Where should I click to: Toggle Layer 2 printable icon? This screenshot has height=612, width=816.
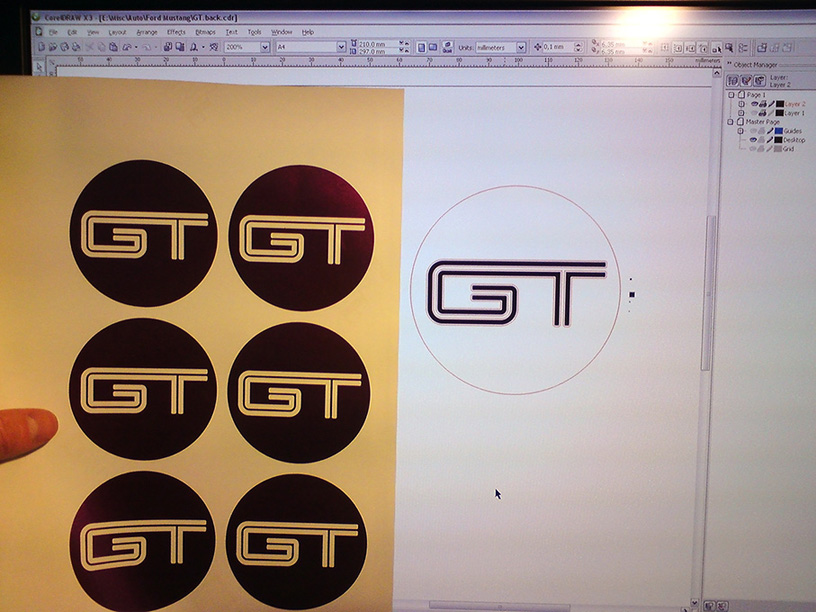pos(762,104)
